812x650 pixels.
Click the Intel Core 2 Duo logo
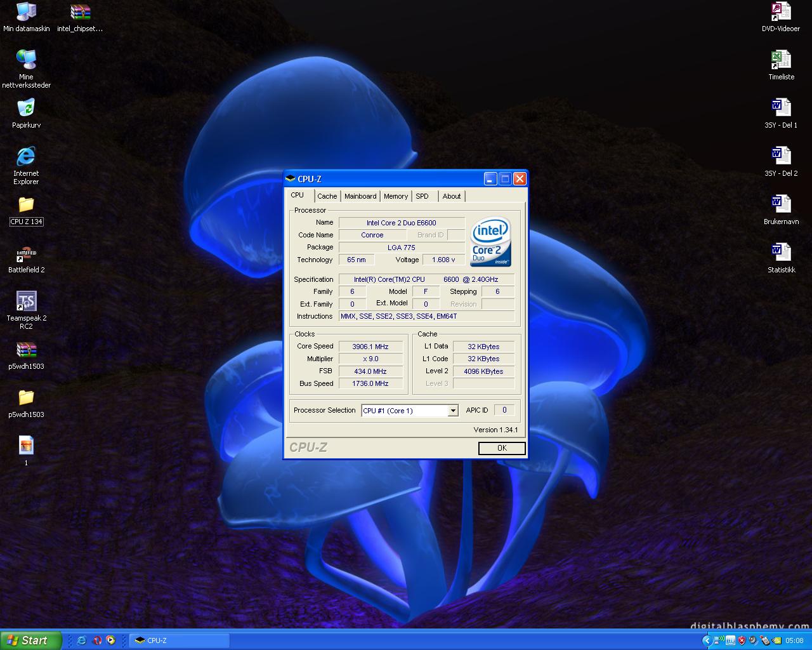pyautogui.click(x=490, y=242)
